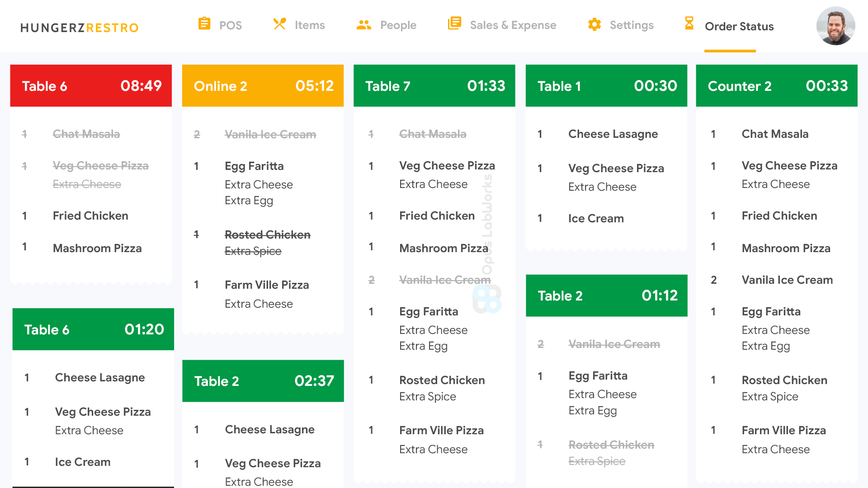Select the Table 7 order card header
The image size is (868, 488).
tap(434, 85)
